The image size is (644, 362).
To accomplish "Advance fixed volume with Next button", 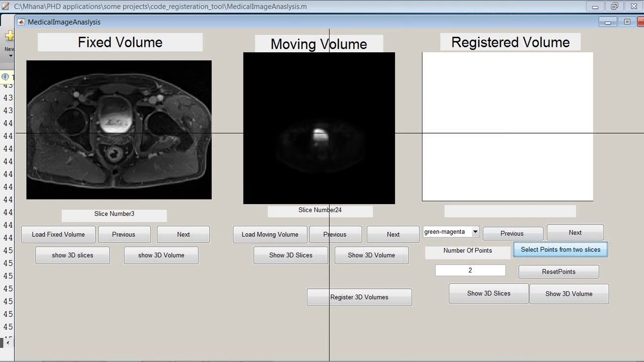I will point(183,234).
